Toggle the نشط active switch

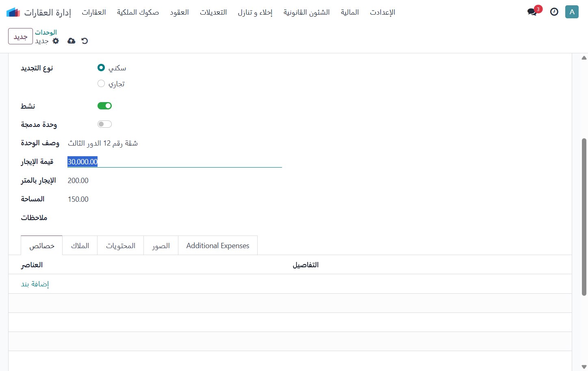[104, 106]
